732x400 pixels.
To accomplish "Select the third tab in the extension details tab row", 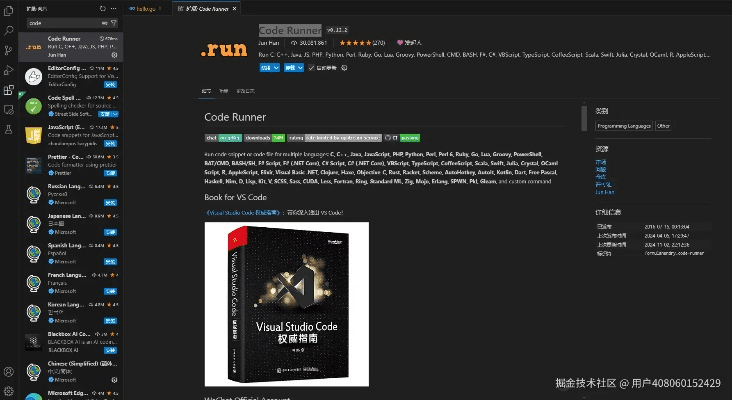I will click(x=245, y=91).
